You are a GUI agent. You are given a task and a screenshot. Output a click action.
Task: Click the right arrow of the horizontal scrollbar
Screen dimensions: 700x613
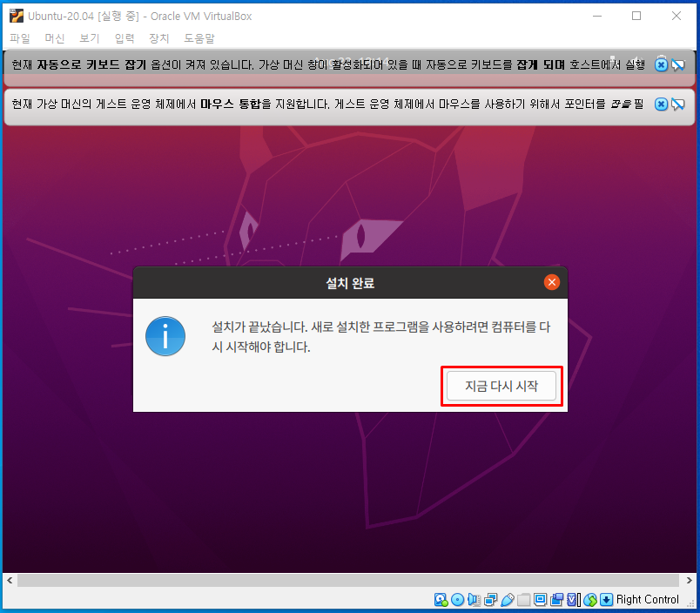click(688, 580)
